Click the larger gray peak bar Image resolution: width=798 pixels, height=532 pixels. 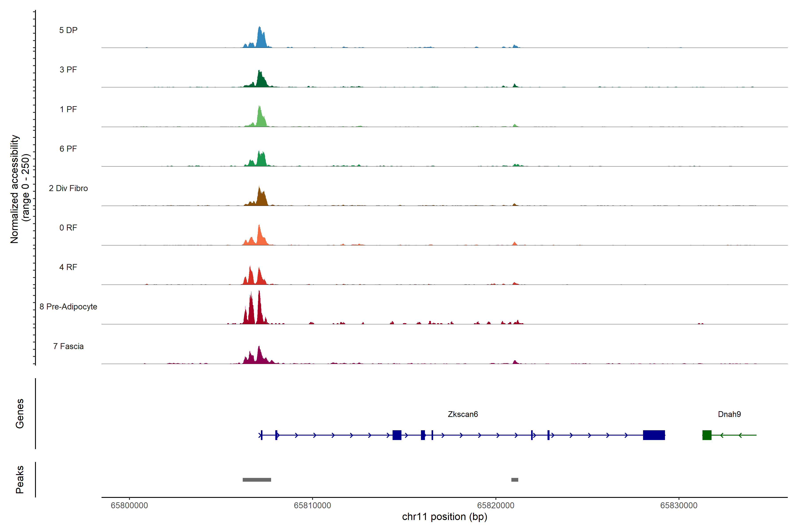[x=257, y=480]
